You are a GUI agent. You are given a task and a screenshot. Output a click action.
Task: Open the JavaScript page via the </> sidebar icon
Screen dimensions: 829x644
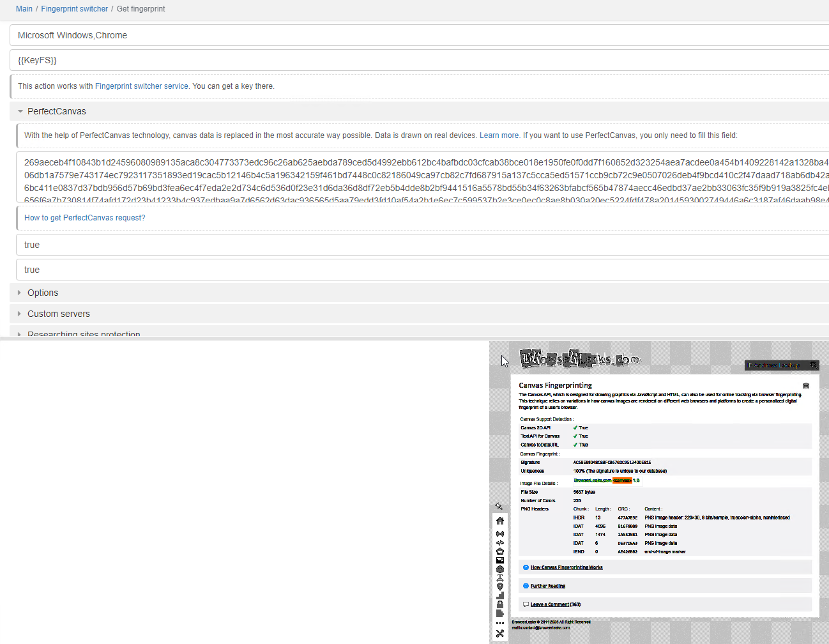(x=500, y=542)
